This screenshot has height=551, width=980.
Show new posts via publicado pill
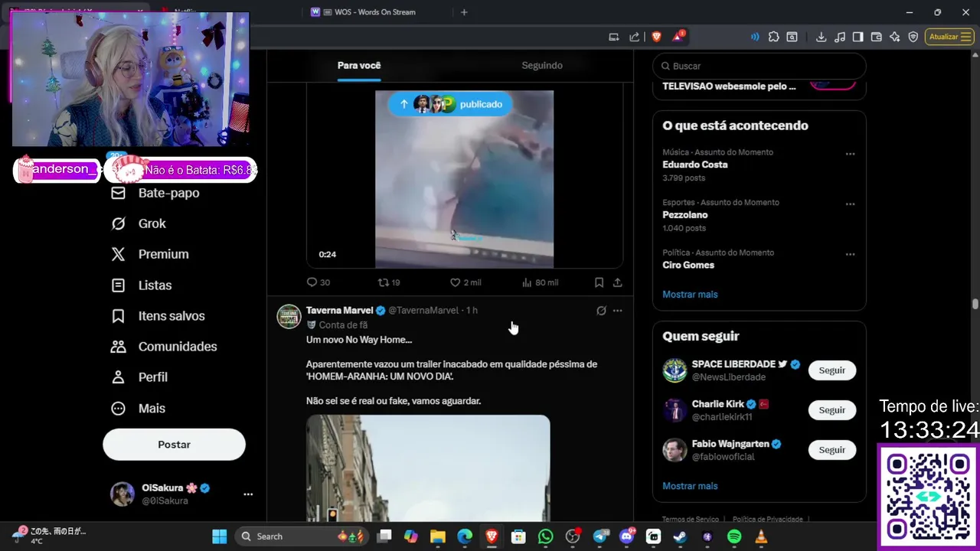coord(449,104)
